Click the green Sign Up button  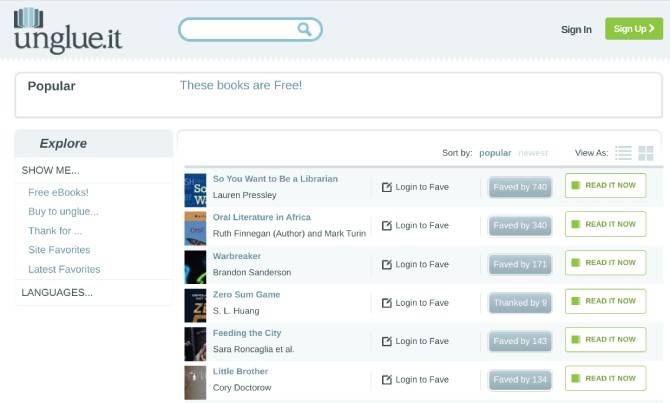634,29
